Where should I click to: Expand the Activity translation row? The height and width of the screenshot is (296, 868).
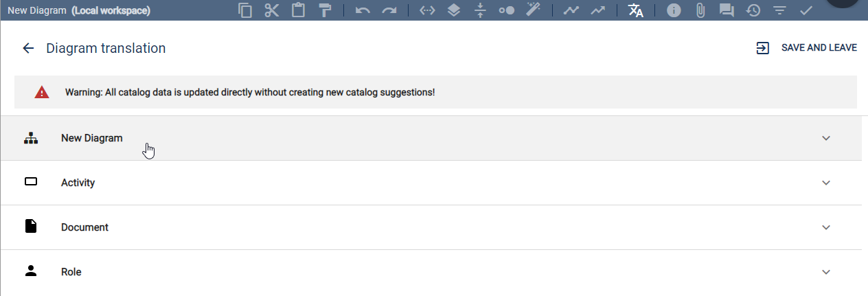click(826, 183)
